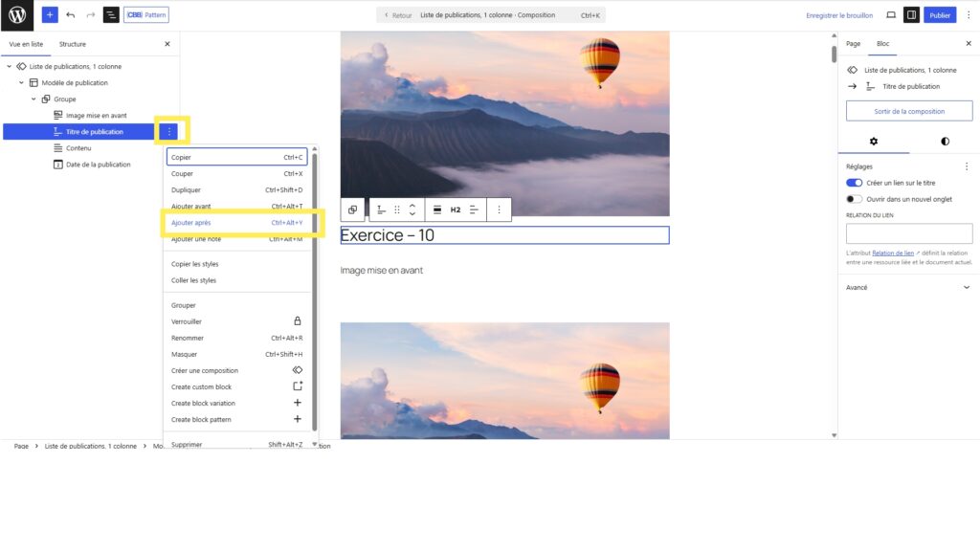
Task: Click the Relation du lien input field
Action: 909,233
